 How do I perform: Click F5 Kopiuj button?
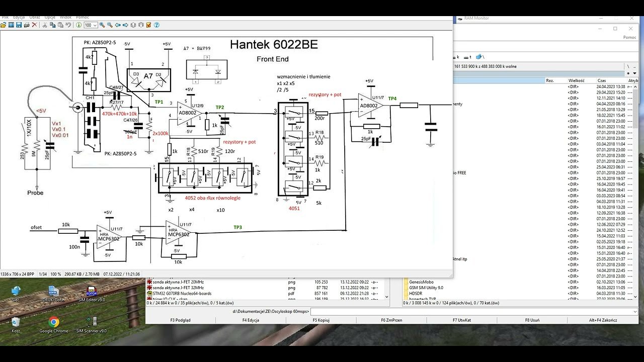point(321,320)
